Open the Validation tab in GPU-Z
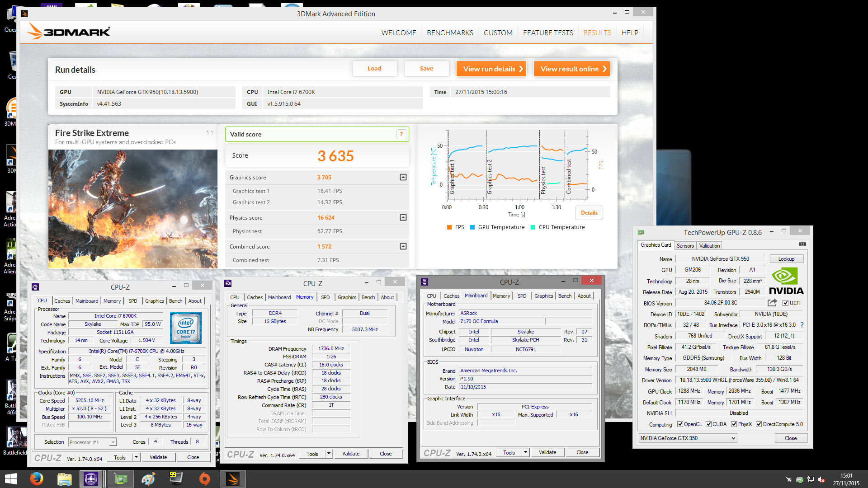 point(709,246)
